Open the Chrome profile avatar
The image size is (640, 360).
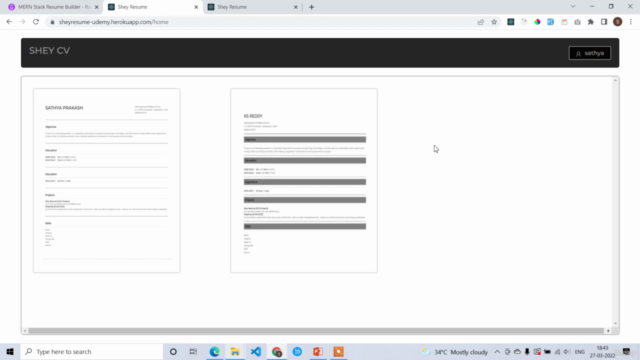pyautogui.click(x=618, y=22)
